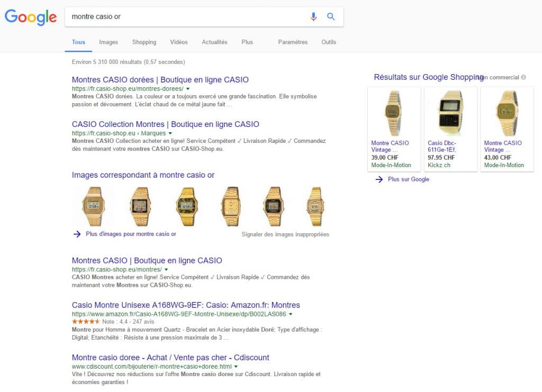
Task: Open the Actualités tab
Action: [x=214, y=42]
